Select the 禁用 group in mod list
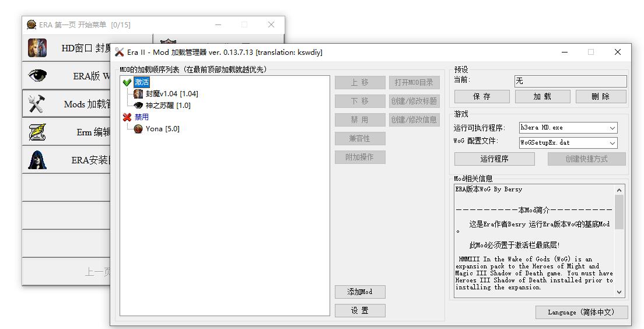The image size is (644, 329). 142,117
